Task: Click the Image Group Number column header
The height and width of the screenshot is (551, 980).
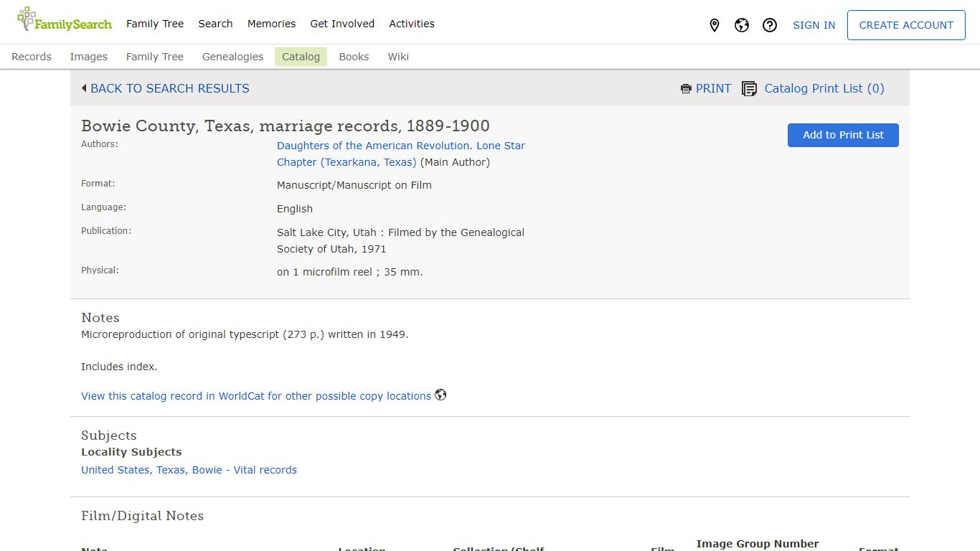Action: [x=758, y=544]
